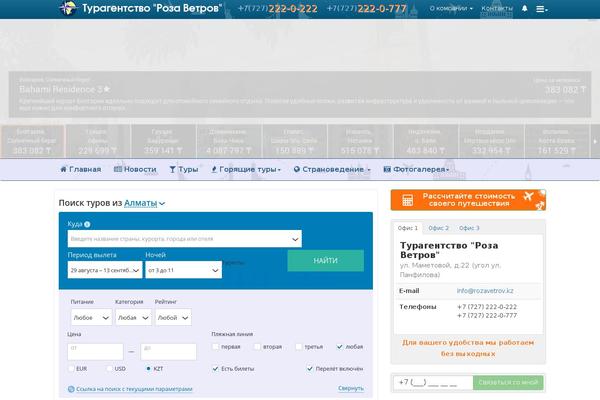Click the 'Рассчитайте стоимость своего путешествия' banner
The width and height of the screenshot is (600, 400).
tap(468, 200)
